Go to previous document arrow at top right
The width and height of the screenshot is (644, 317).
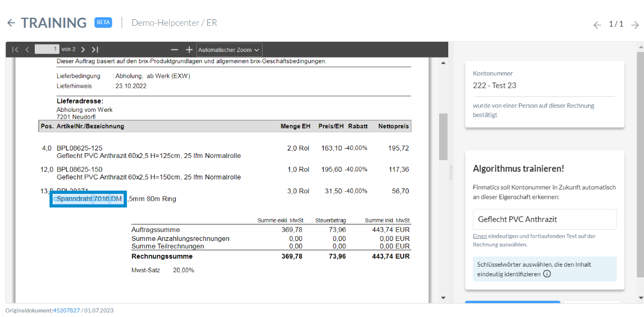click(x=597, y=25)
